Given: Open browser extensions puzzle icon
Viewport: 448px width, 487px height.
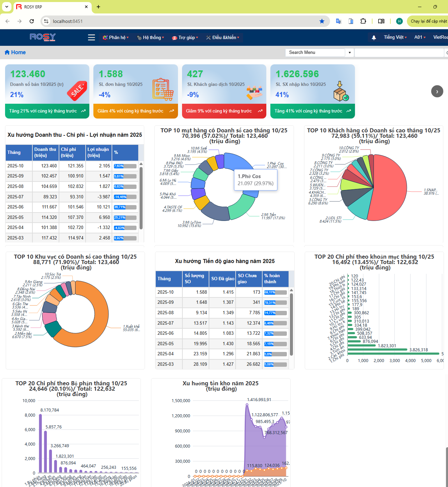Looking at the screenshot, I should tap(363, 21).
